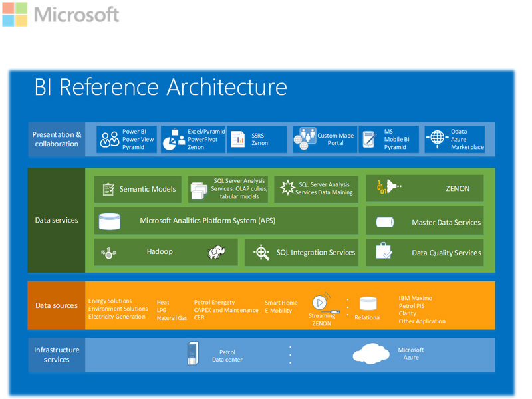The width and height of the screenshot is (532, 399).
Task: Click the MS Mobile BI tablet icon
Action: tap(370, 140)
